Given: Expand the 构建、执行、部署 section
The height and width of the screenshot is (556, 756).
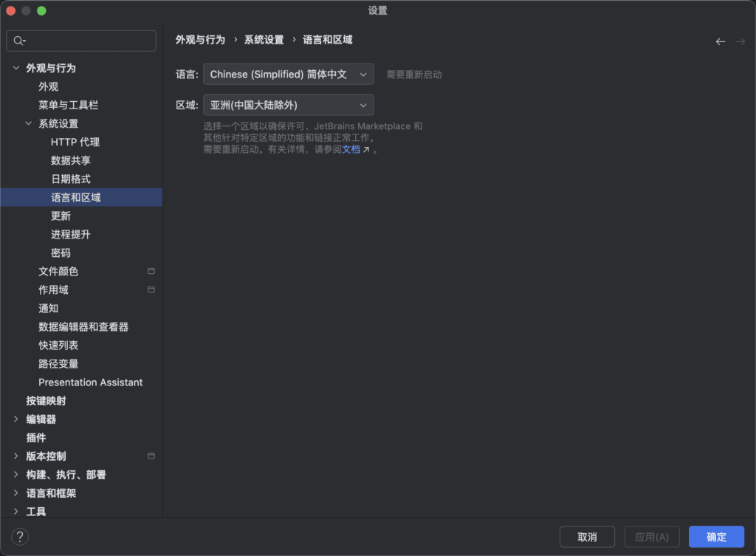Looking at the screenshot, I should 16,474.
